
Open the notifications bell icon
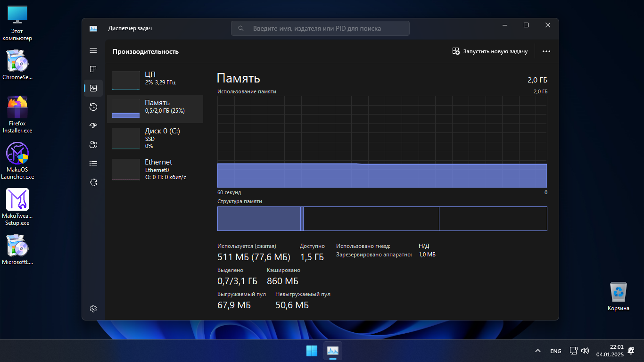pyautogui.click(x=631, y=351)
